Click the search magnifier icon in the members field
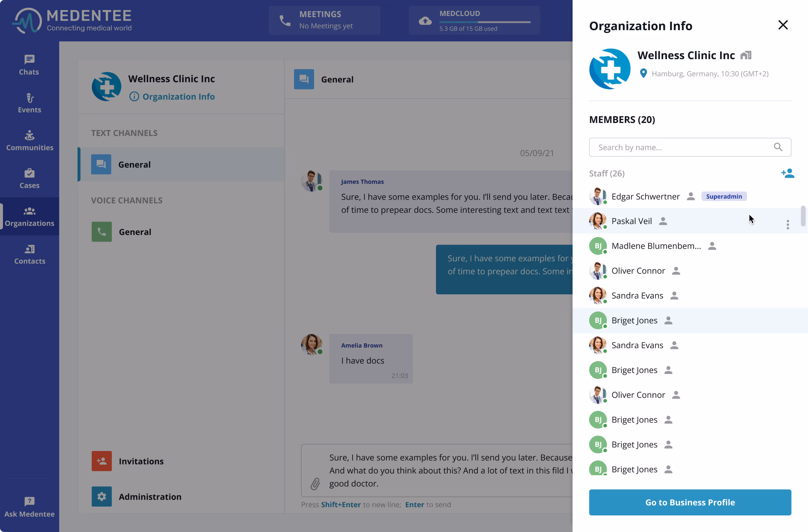 (x=778, y=147)
